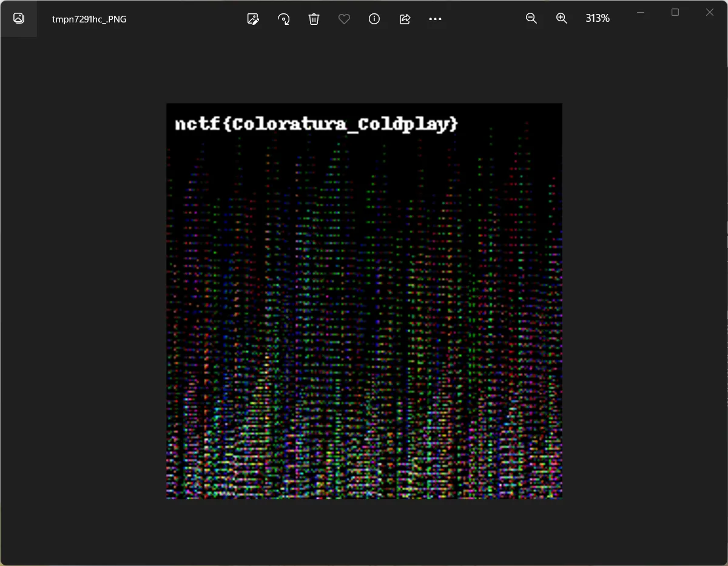Click the 313% zoom level indicator
The image size is (728, 566).
click(597, 19)
